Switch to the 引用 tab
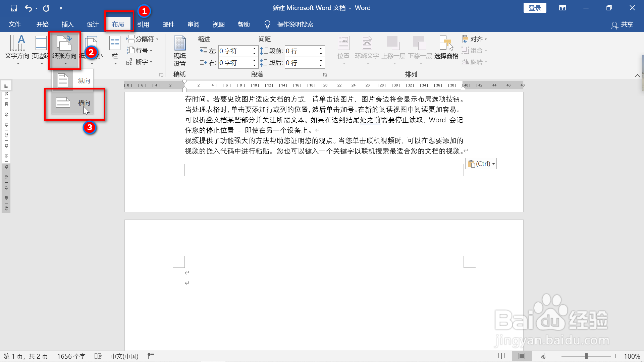The height and width of the screenshot is (362, 644). click(x=143, y=24)
